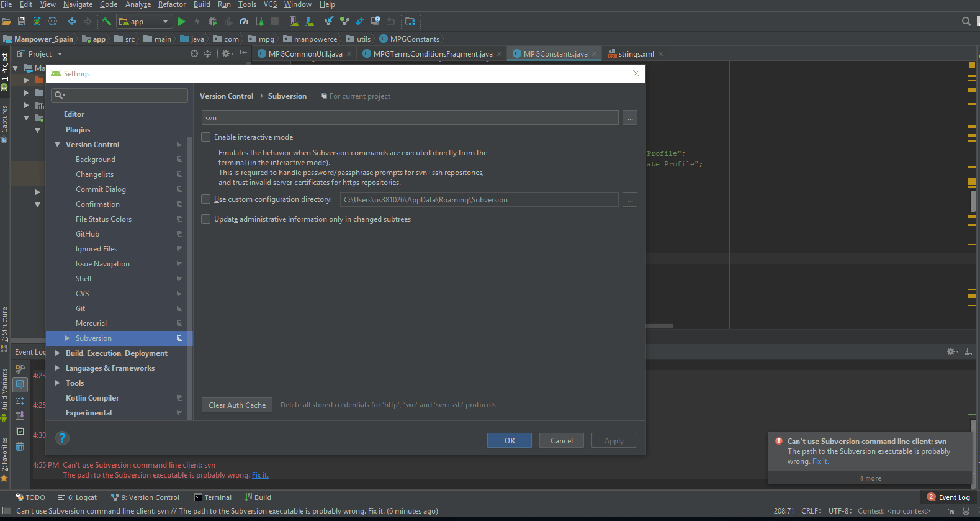Select Git in the settings tree
Viewport: 980px width, 521px height.
point(81,309)
